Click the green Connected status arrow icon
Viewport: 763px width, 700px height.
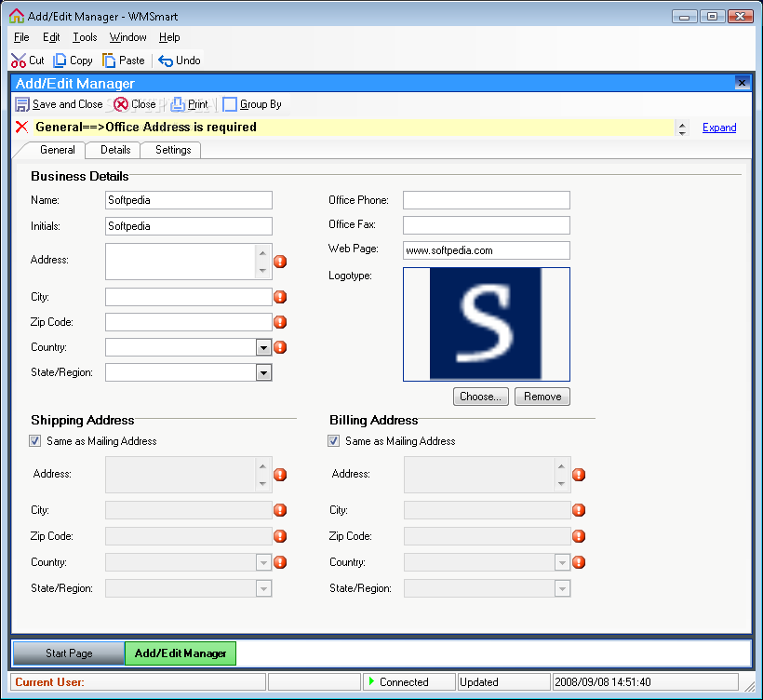point(372,681)
